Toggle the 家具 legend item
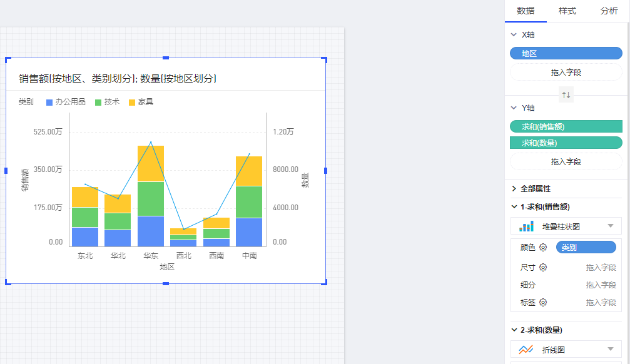630x364 pixels. 141,102
